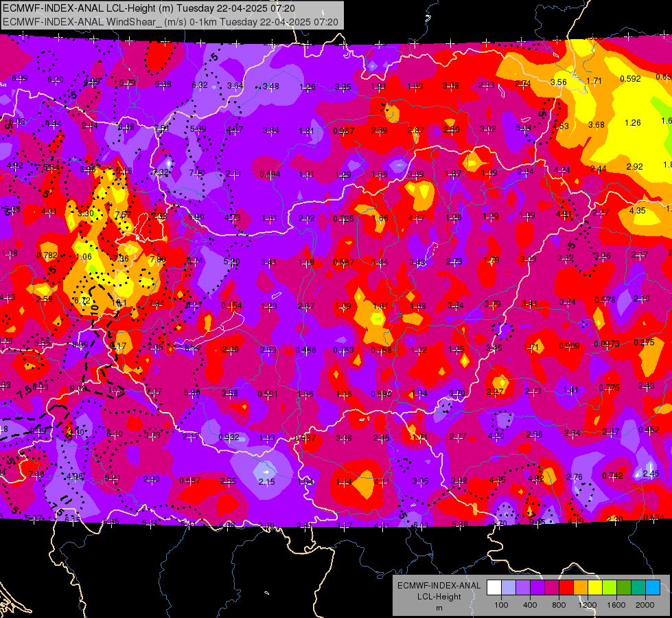Click the wind shear value 7.84
The height and width of the screenshot is (618, 672).
pyautogui.click(x=157, y=304)
